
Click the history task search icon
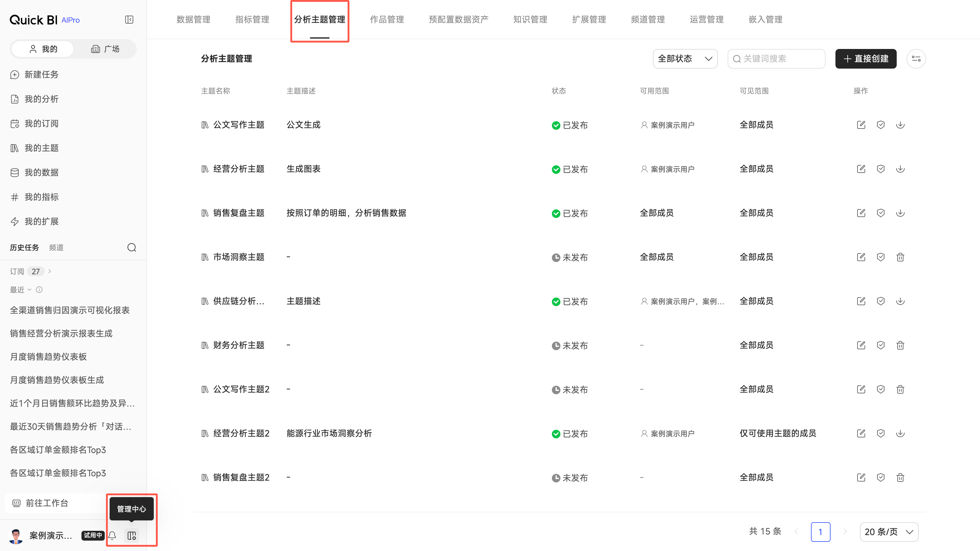[132, 248]
